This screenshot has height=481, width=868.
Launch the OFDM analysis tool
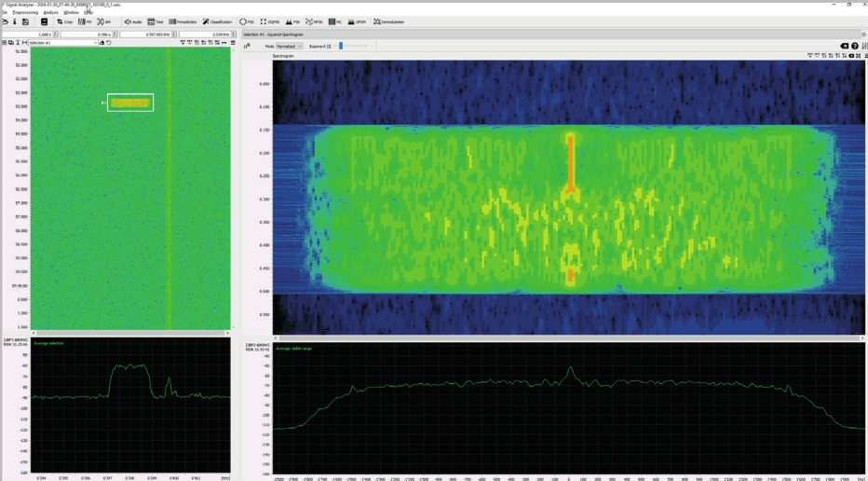tap(356, 21)
